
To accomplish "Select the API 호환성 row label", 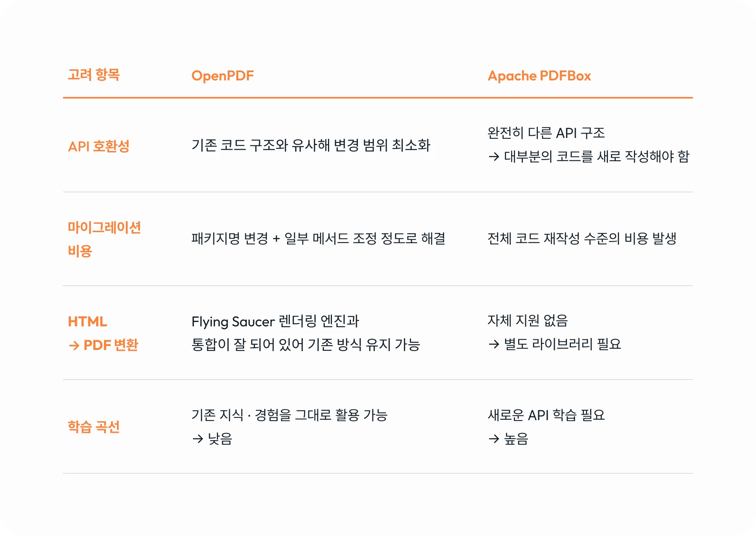I will point(98,146).
